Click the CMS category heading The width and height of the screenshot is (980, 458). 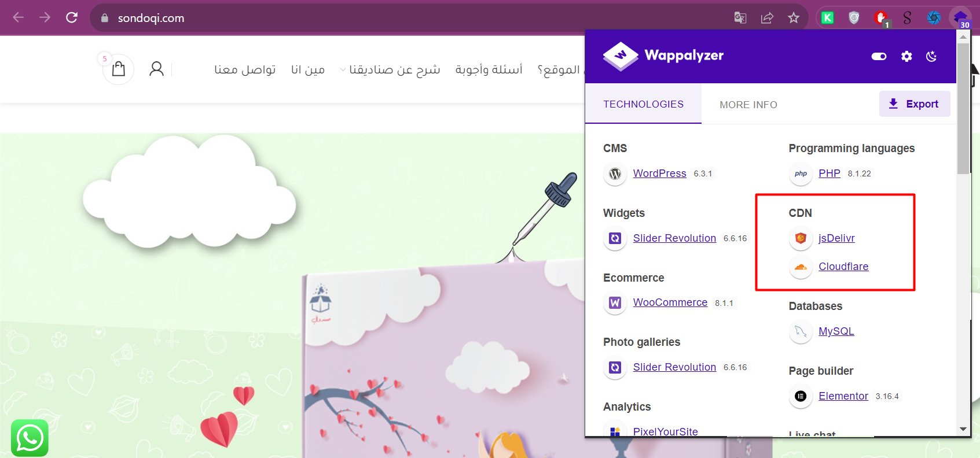coord(615,148)
